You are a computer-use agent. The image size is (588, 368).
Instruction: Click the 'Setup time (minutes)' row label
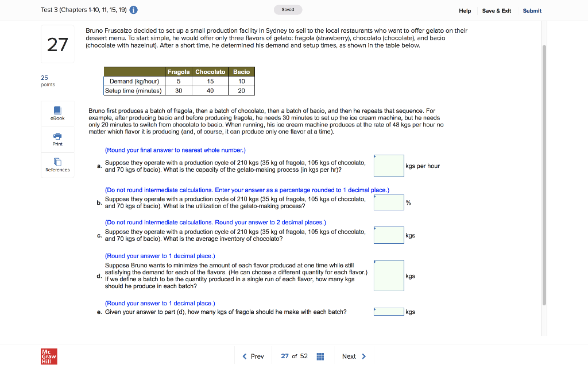click(x=134, y=90)
